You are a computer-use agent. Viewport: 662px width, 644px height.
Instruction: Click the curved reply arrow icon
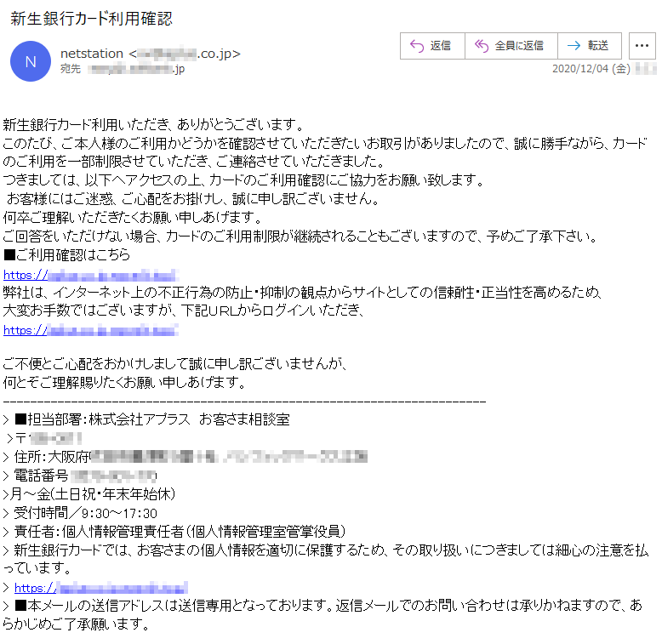[417, 46]
